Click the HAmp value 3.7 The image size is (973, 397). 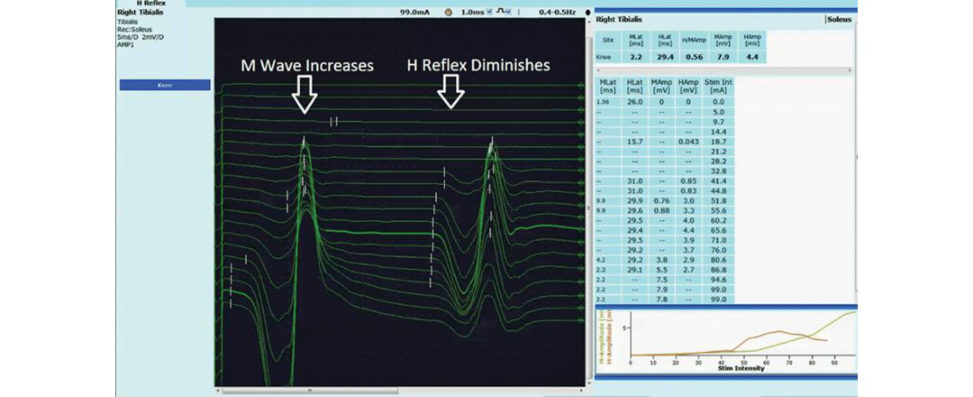click(689, 250)
